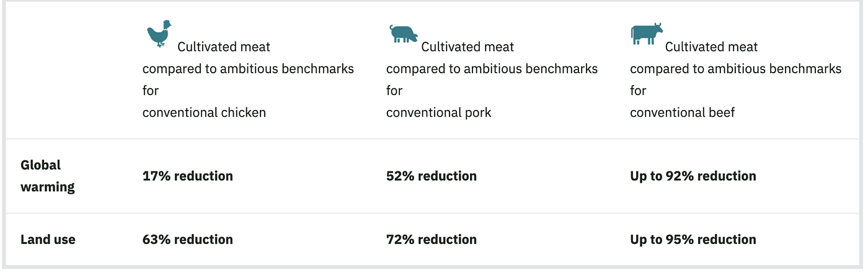Click the 63% reduction cell
Viewport: 868px width, 272px height.
(x=188, y=240)
